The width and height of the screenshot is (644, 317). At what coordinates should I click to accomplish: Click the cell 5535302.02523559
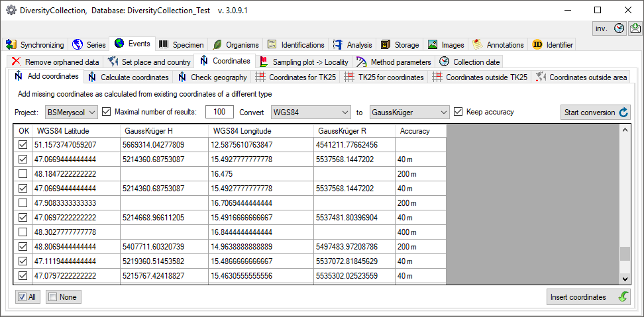pos(354,275)
